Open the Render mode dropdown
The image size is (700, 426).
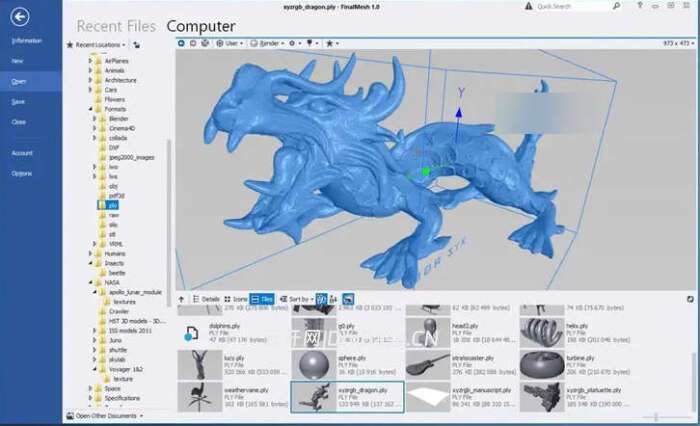(x=267, y=43)
